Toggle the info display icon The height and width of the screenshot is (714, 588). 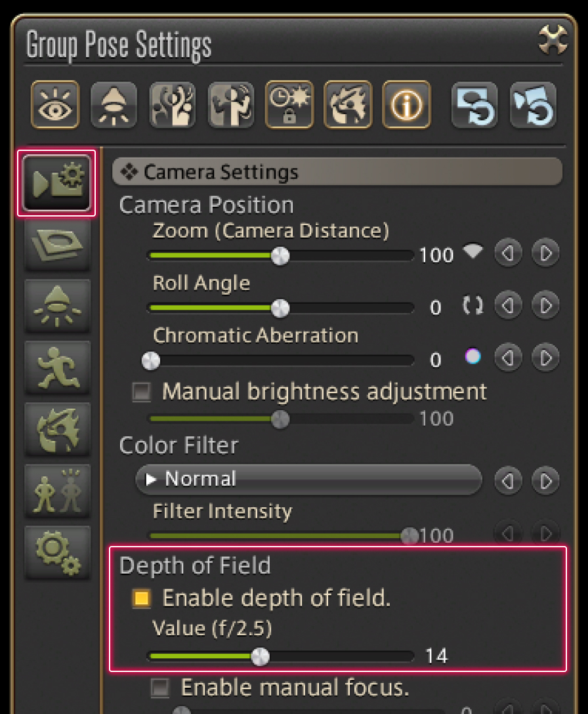pyautogui.click(x=406, y=104)
